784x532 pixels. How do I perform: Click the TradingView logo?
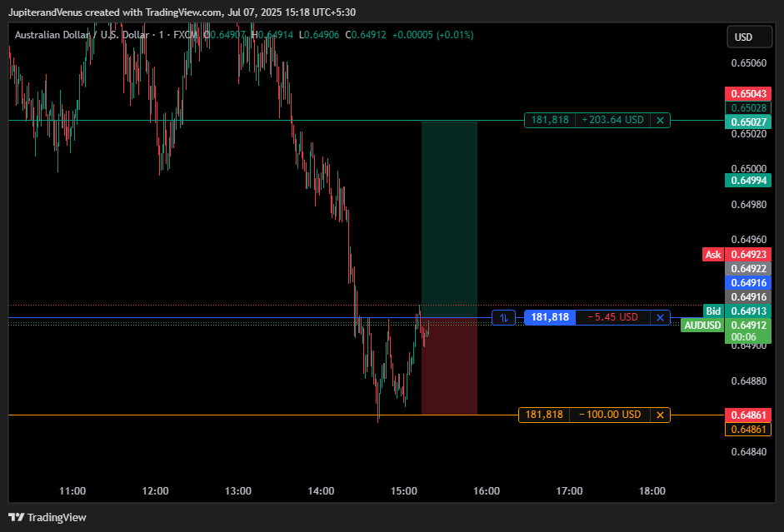tap(47, 518)
